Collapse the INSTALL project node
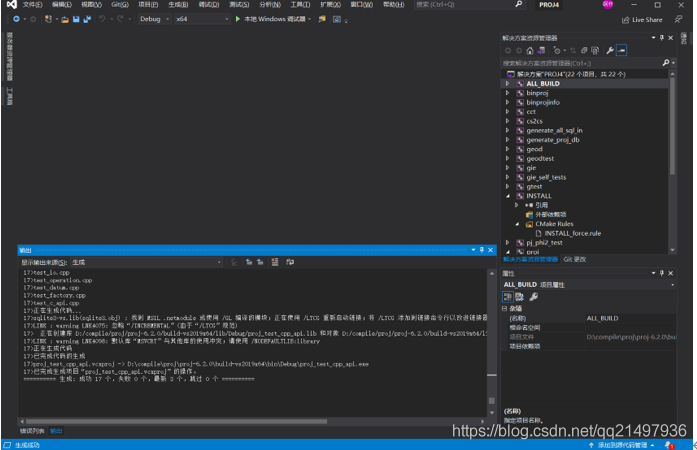Image resolution: width=697 pixels, height=450 pixels. point(508,196)
